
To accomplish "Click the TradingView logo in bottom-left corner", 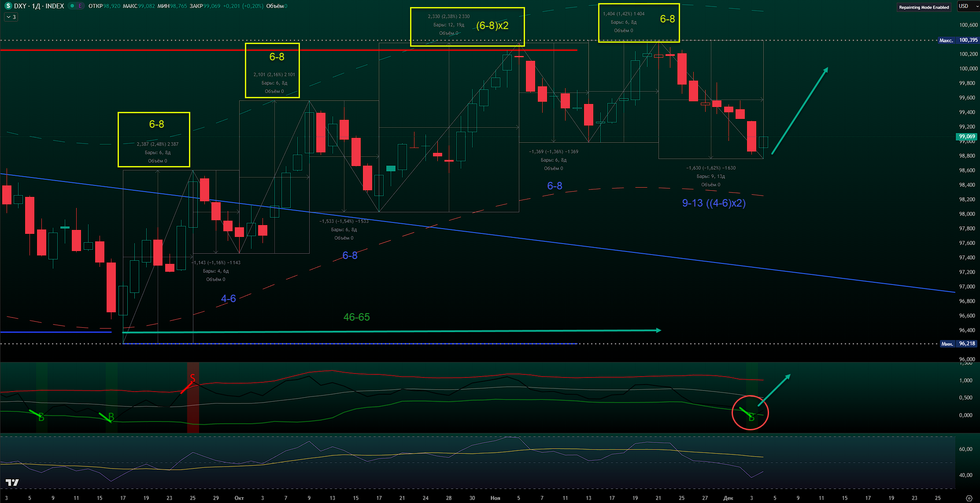I will point(12,483).
